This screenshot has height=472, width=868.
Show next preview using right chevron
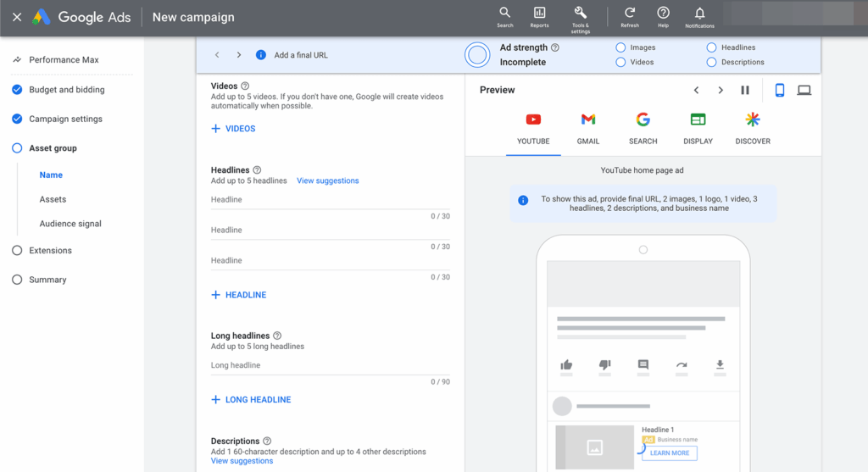(x=721, y=90)
